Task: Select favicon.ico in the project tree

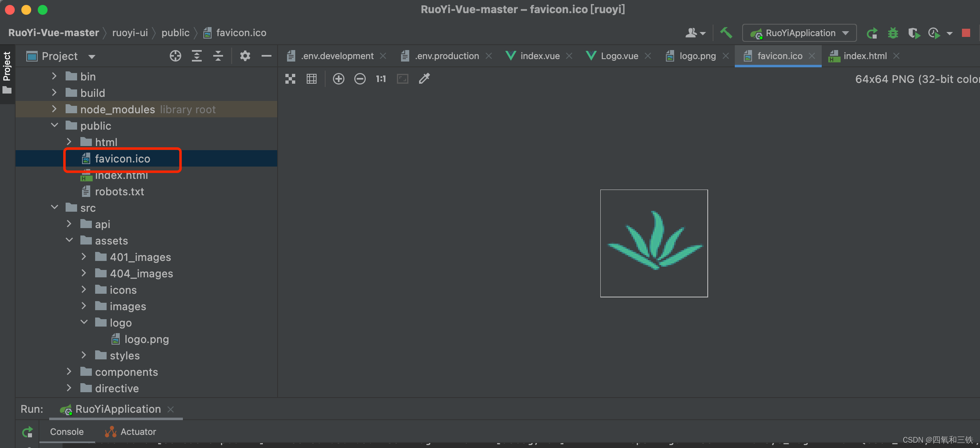Action: pyautogui.click(x=146, y=158)
